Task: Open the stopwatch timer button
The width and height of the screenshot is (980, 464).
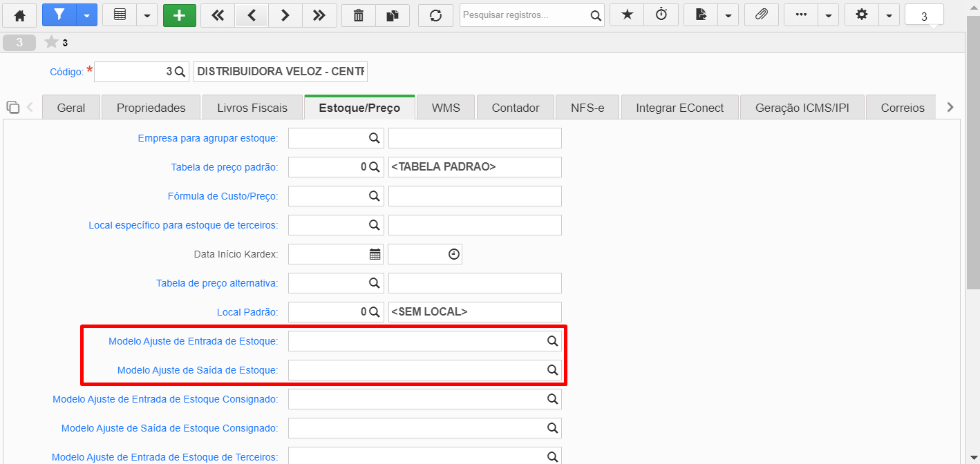Action: coord(661,15)
